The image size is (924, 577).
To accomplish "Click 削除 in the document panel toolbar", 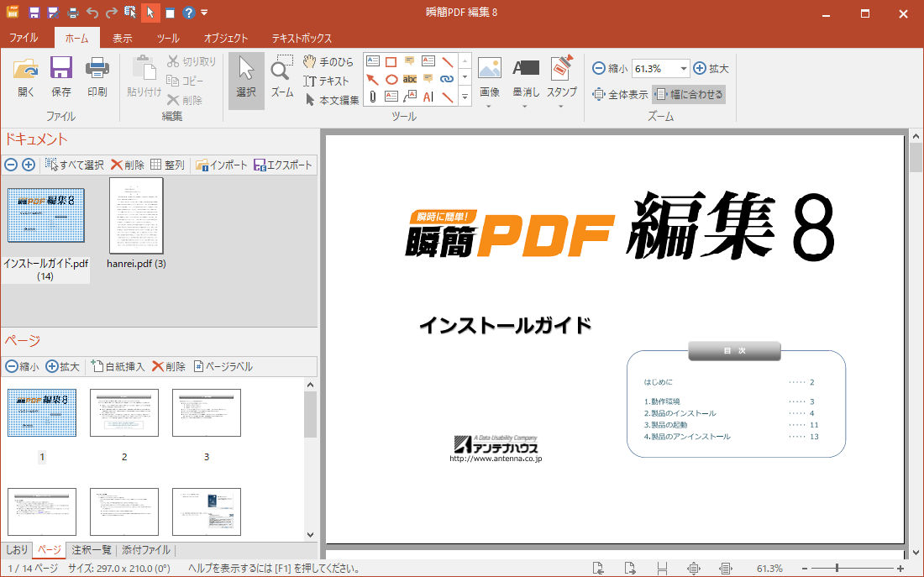I will (x=128, y=165).
